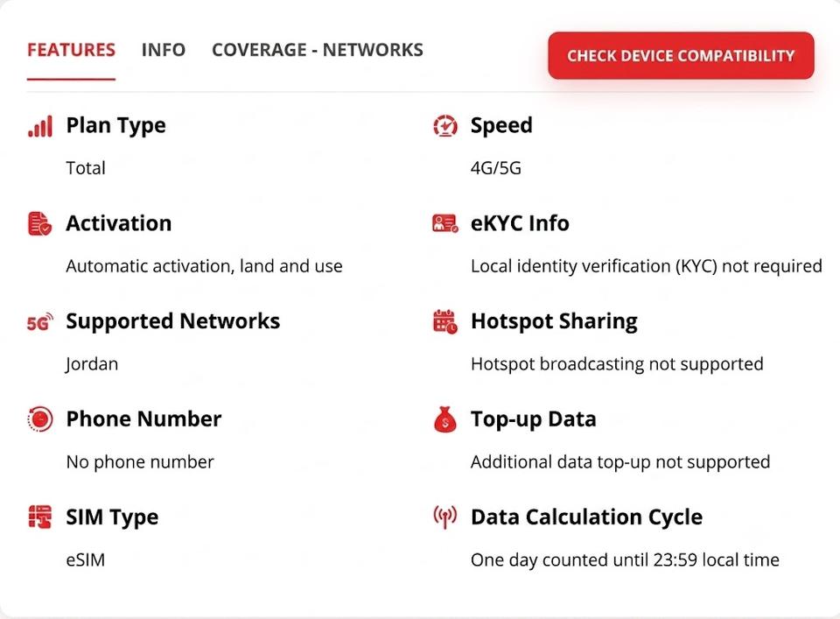Click the Data Calculation Cycle heading
840x619 pixels.
pos(586,517)
